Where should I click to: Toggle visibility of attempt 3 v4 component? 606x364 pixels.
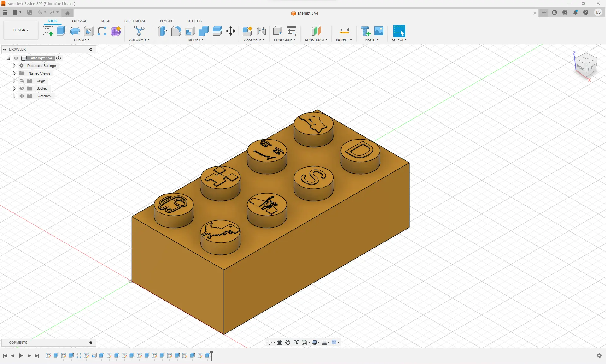click(16, 58)
